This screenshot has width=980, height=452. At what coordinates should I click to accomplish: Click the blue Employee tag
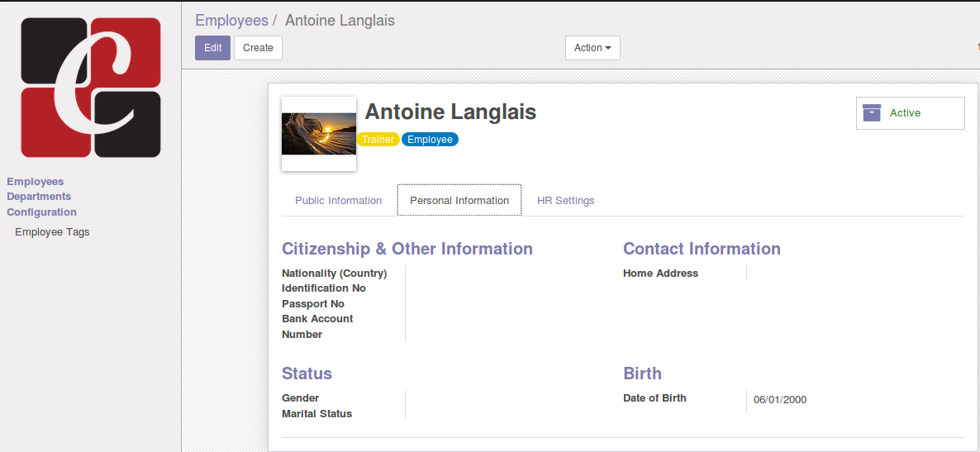[430, 140]
